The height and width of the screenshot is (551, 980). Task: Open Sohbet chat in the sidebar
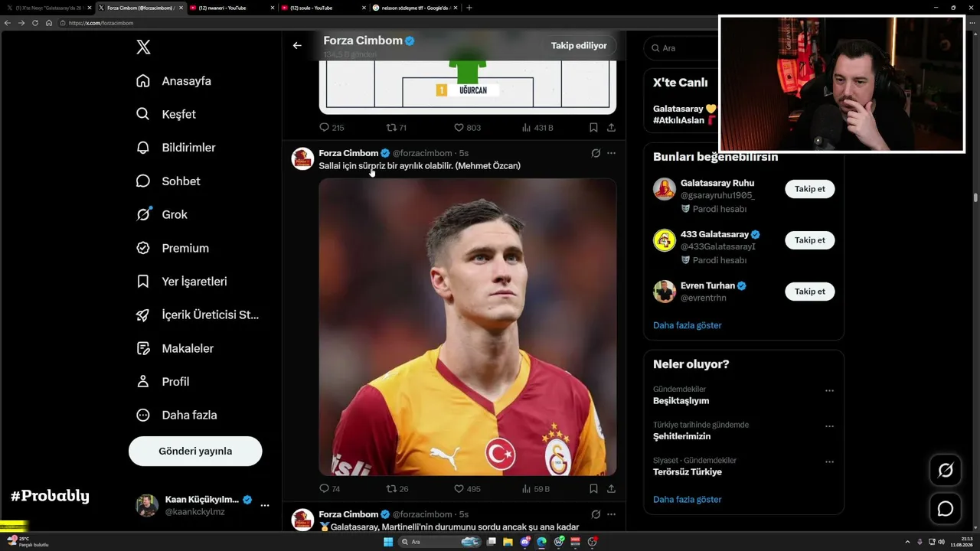point(168,181)
